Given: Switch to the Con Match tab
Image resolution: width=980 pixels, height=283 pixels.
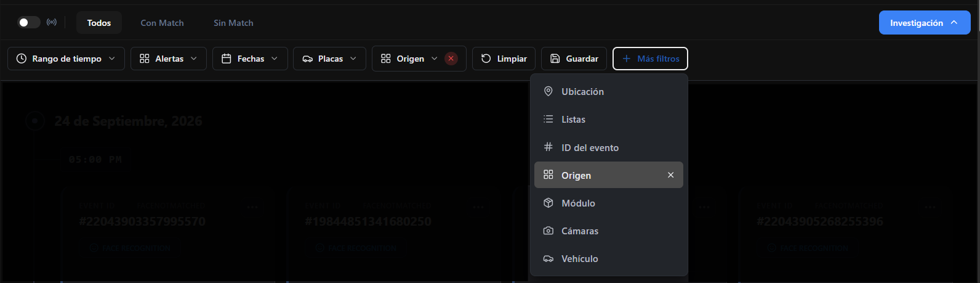Looking at the screenshot, I should (162, 23).
